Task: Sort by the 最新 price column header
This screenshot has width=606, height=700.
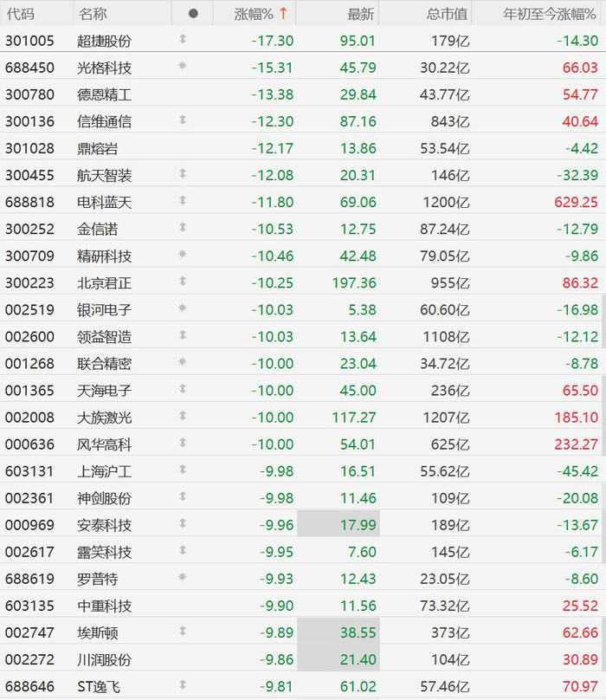Action: click(360, 14)
